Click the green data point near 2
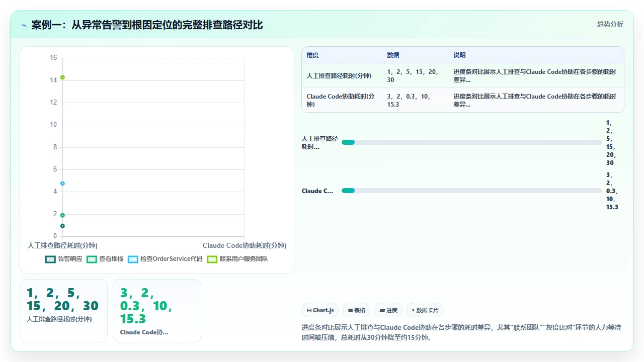Viewport: 644px width, 362px height. [x=62, y=215]
